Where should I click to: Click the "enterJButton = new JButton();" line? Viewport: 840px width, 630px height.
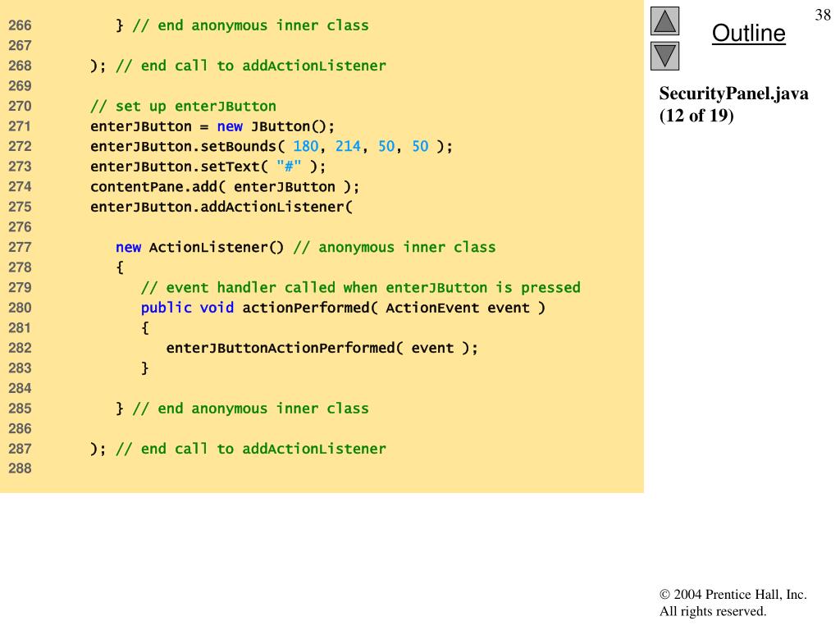coord(212,126)
